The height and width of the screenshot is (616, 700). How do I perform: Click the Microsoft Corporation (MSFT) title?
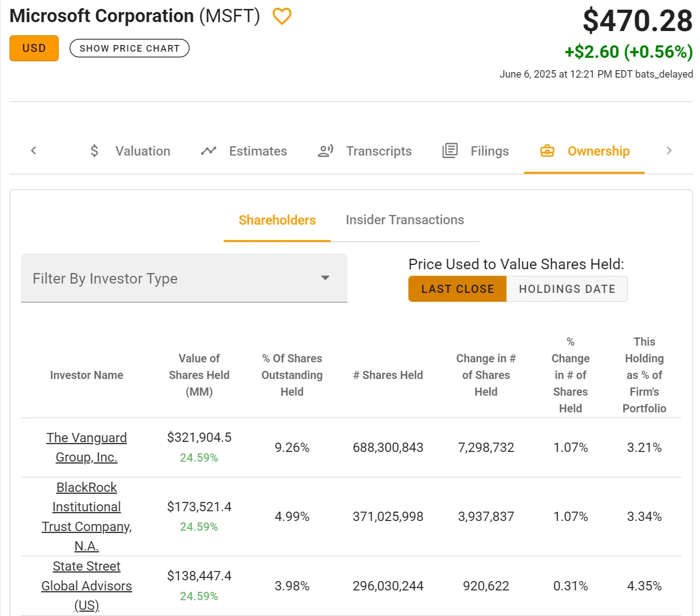point(135,16)
